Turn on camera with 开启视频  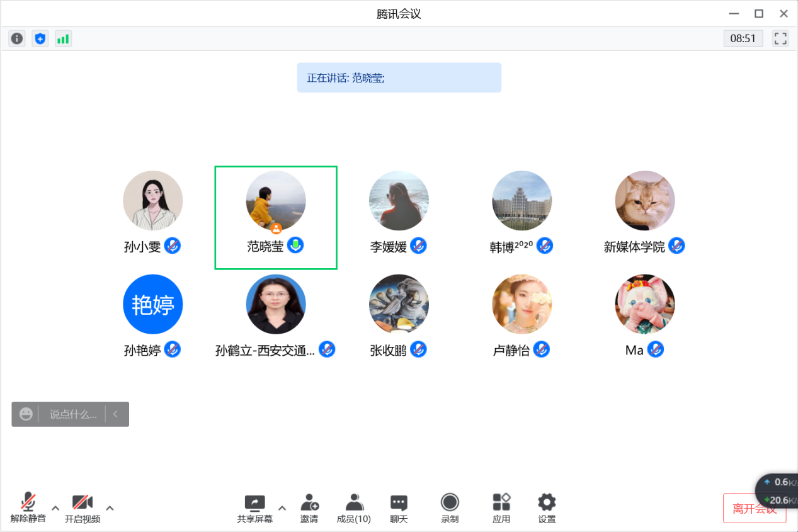[83, 508]
